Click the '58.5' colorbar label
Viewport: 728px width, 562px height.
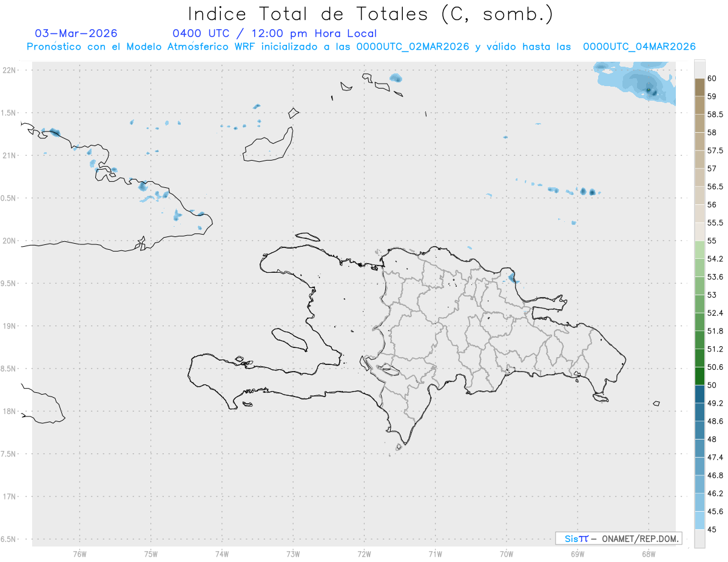(x=715, y=115)
